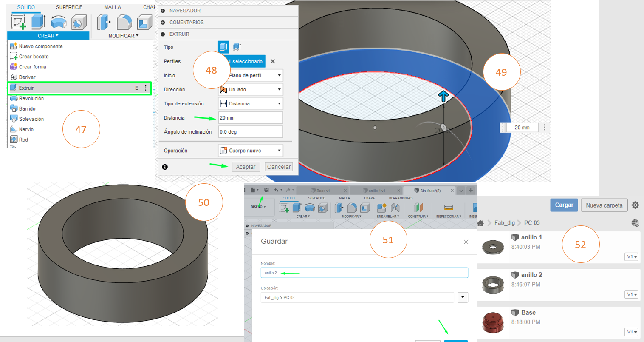Click Hole icon in toolbar above CREAR menu
Viewport: 644px width, 342px height.
tap(79, 22)
